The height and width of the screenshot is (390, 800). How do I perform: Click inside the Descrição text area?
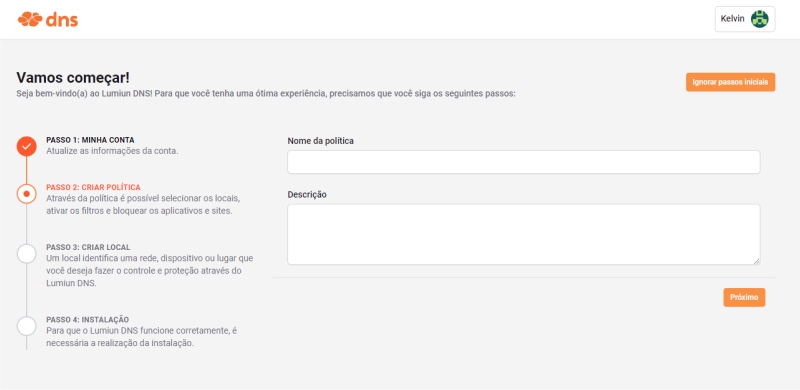point(523,234)
